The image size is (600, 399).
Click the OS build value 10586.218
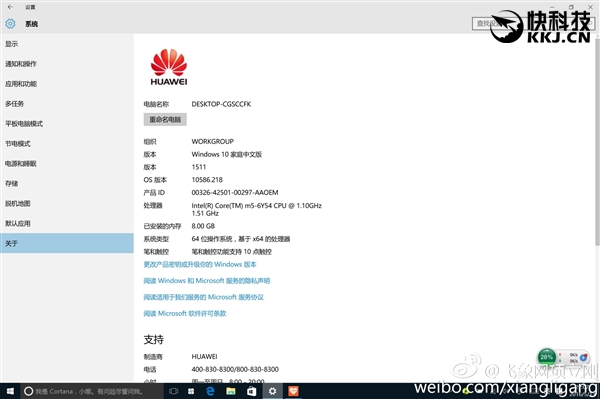(207, 179)
